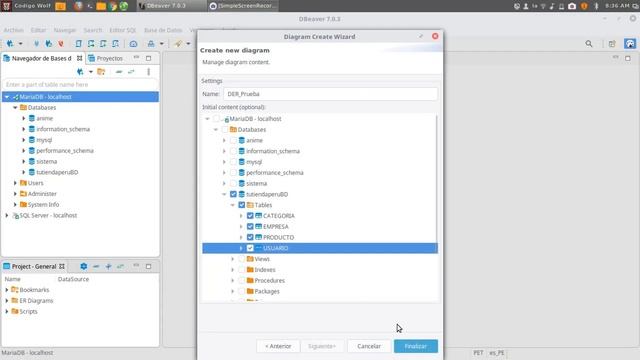Screen dimensions: 640x360
Task: Click the plus icon in Project panel toolbar
Action: click(x=108, y=266)
